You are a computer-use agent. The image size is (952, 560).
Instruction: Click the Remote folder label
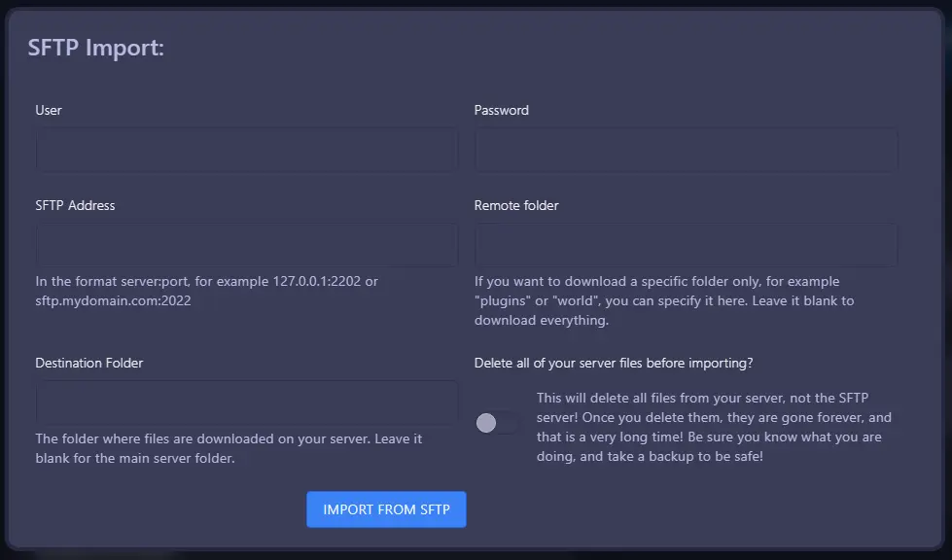point(515,205)
